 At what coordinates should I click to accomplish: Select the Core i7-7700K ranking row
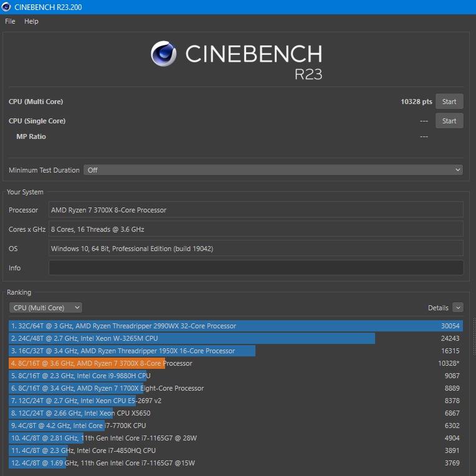coord(236,426)
